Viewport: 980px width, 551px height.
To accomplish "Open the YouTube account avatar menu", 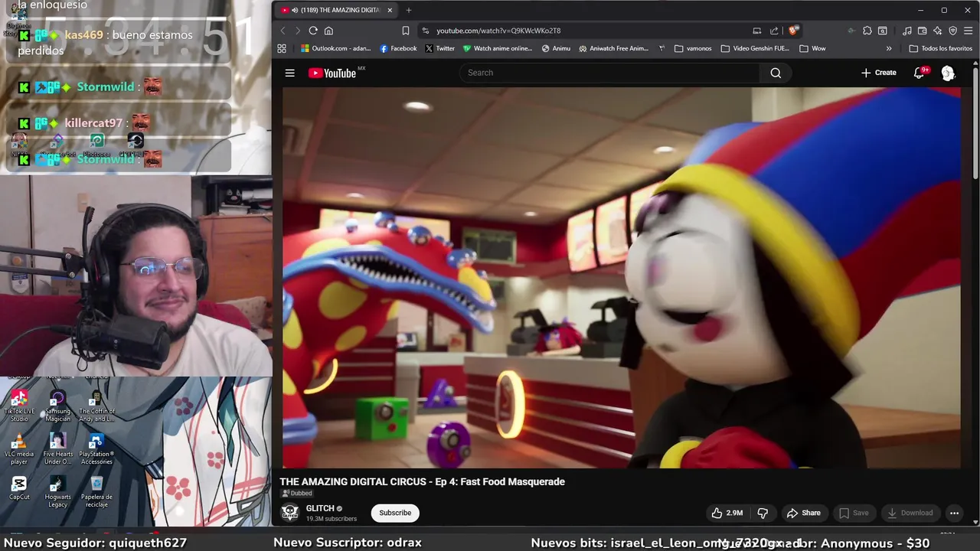I will click(x=948, y=73).
